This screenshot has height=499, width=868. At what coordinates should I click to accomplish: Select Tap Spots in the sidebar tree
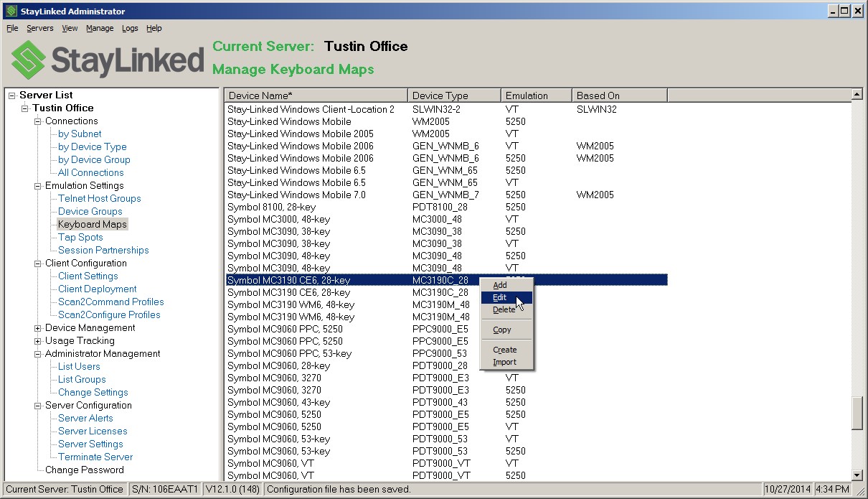pyautogui.click(x=80, y=237)
